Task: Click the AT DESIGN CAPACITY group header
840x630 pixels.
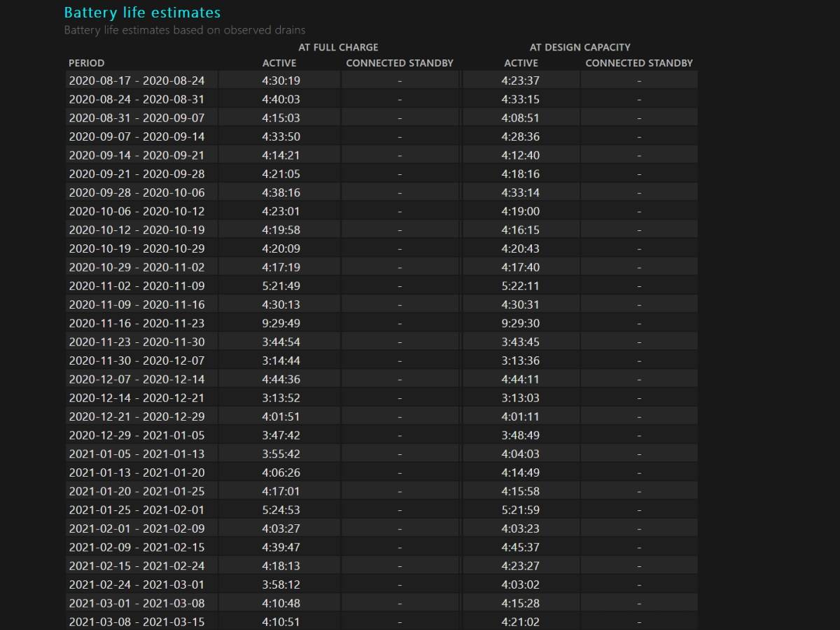Action: (580, 47)
